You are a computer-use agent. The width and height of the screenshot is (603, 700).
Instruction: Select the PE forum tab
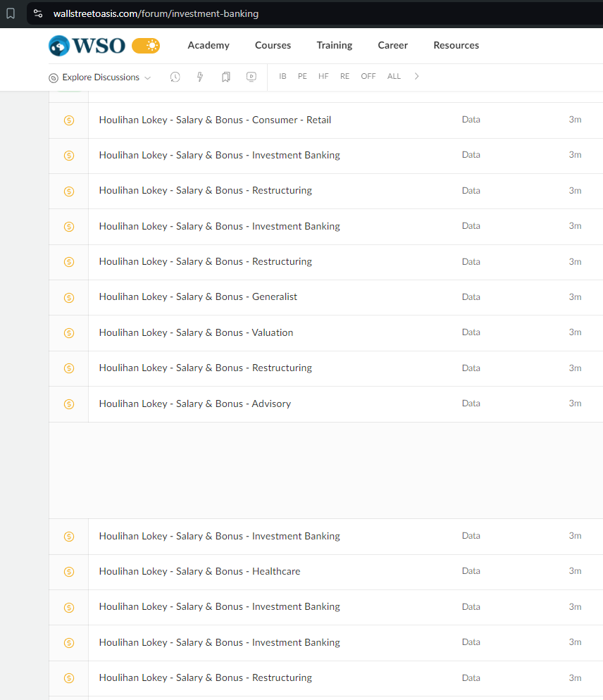(x=302, y=76)
